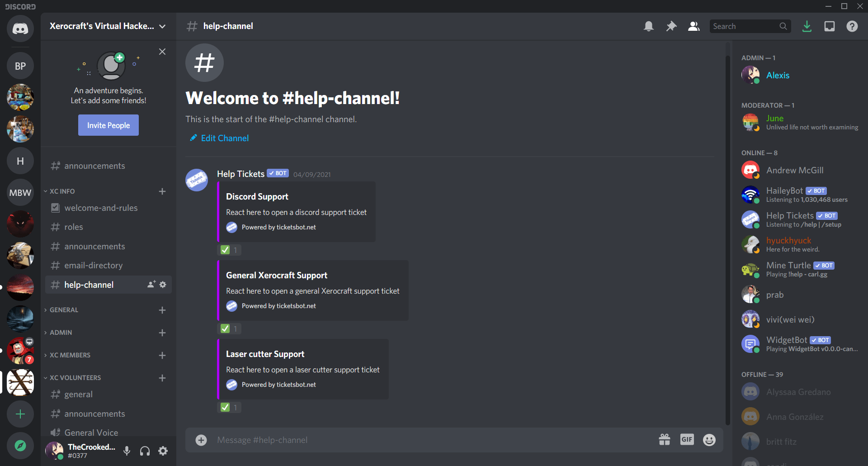Open the server with 7 notifications

[20, 351]
